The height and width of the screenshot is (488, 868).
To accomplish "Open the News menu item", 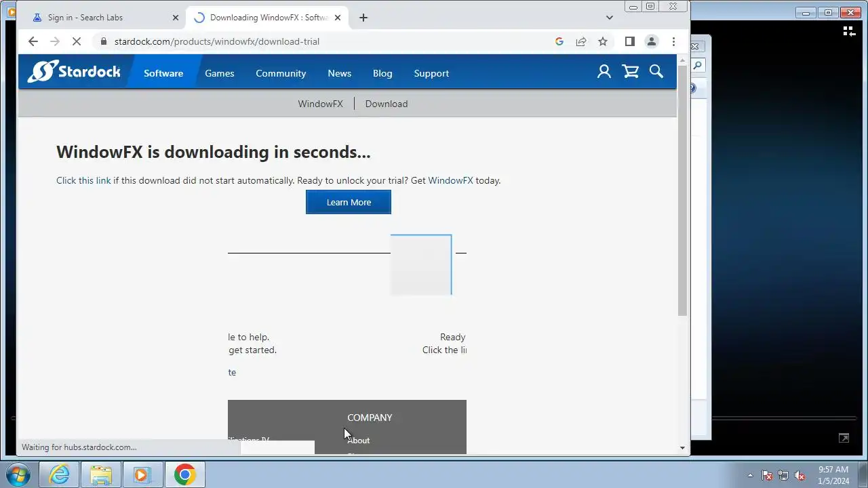I will click(x=339, y=73).
